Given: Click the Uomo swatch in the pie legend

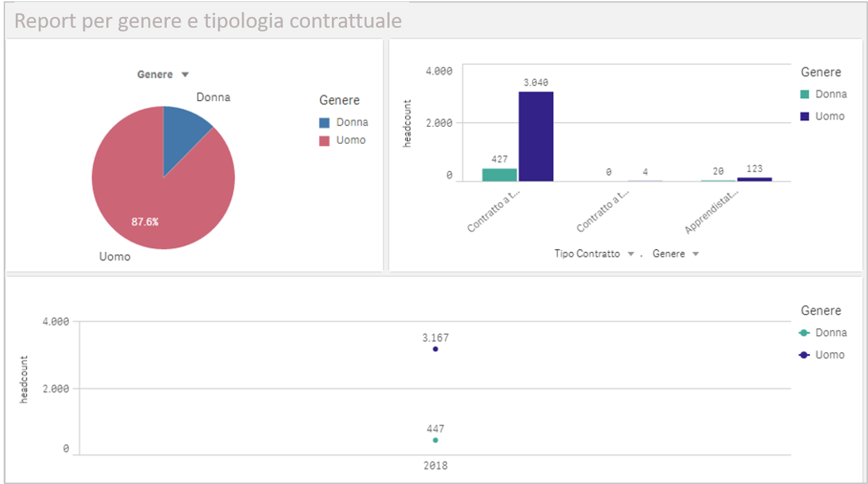Looking at the screenshot, I should tap(325, 141).
